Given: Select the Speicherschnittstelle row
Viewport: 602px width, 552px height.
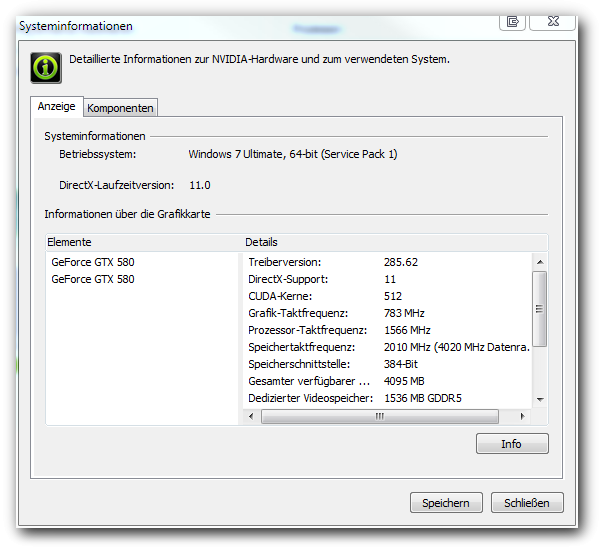Looking at the screenshot, I should 388,364.
